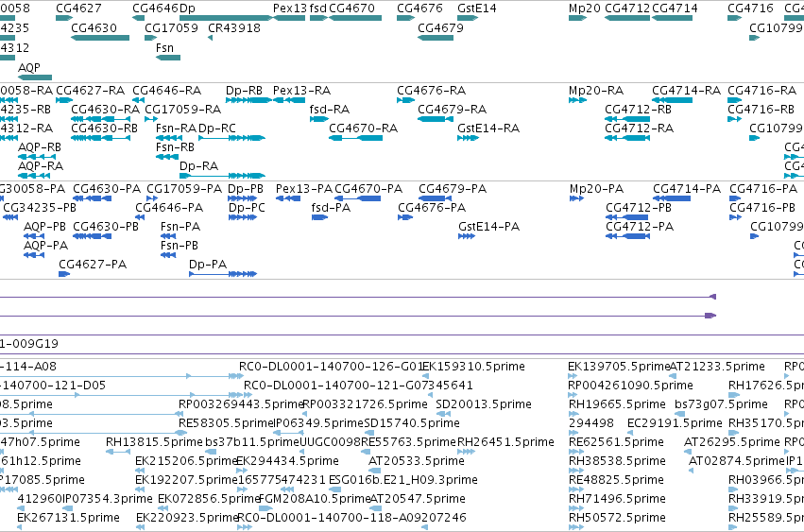The width and height of the screenshot is (804, 532).
Task: Select the Pex13-RA transcript label
Action: [x=301, y=91]
